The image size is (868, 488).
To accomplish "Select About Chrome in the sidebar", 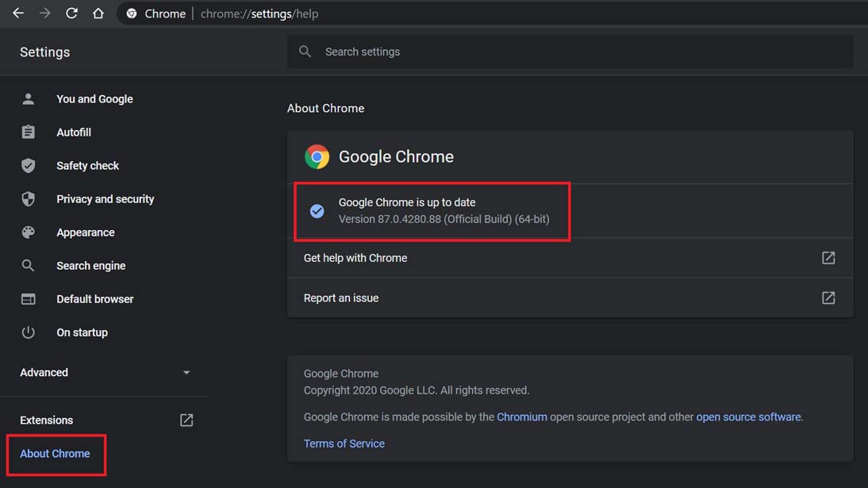I will 55,454.
